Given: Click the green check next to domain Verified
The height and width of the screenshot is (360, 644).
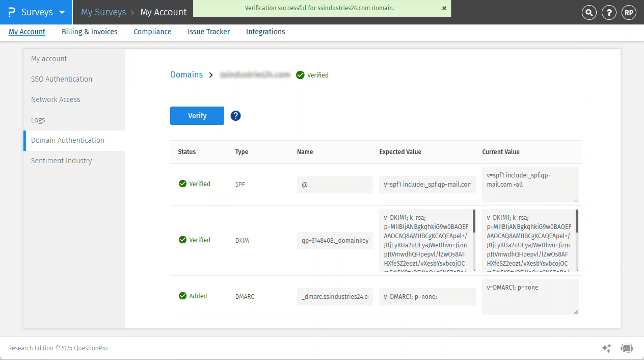Looking at the screenshot, I should click(300, 75).
